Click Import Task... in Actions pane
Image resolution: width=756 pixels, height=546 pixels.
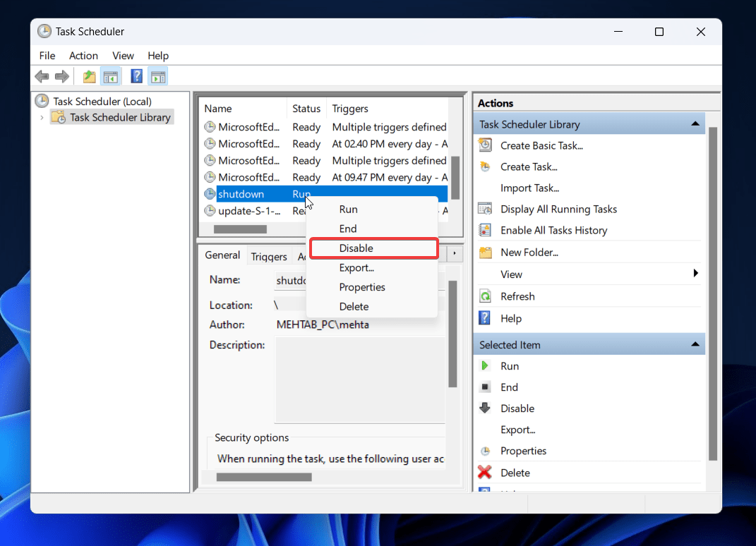coord(529,188)
